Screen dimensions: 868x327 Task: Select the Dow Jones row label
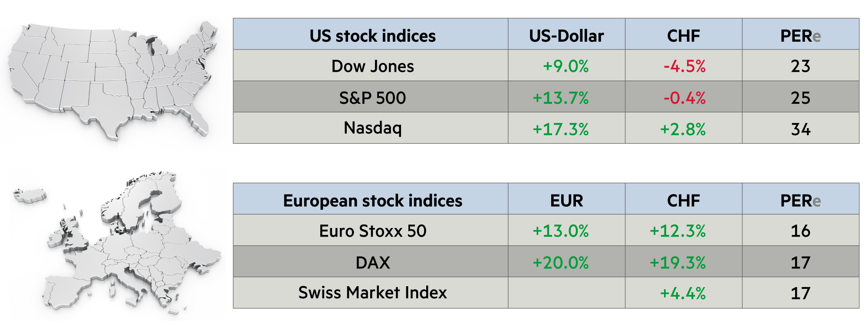(372, 66)
